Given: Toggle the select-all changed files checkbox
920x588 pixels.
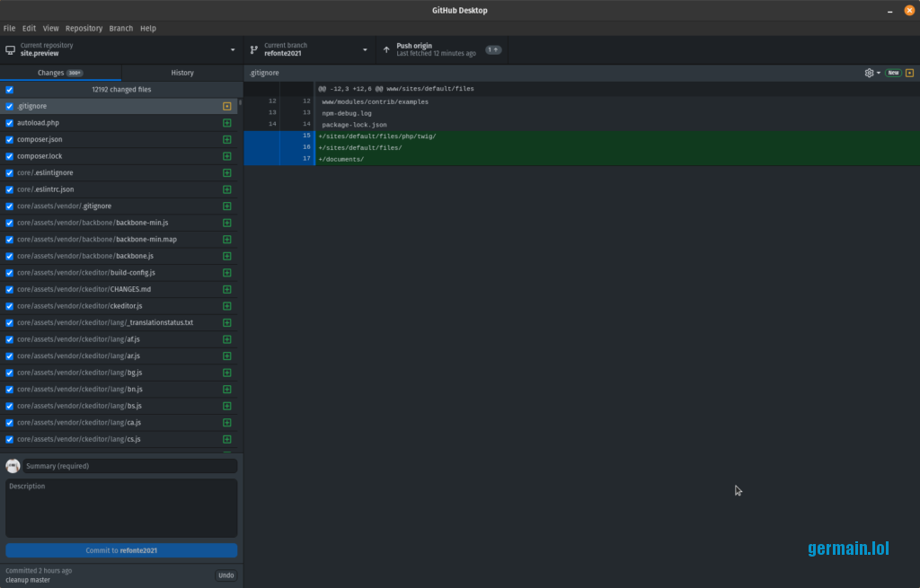Looking at the screenshot, I should [x=10, y=90].
